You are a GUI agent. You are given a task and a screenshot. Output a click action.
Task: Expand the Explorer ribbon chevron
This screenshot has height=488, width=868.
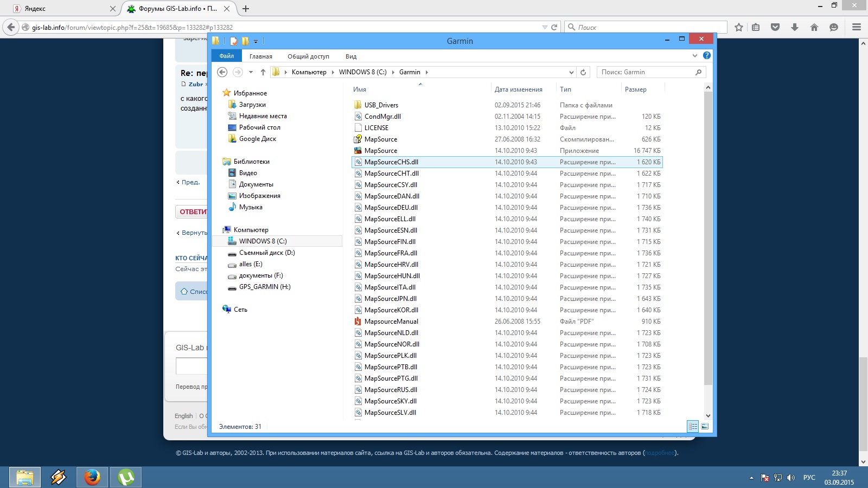pyautogui.click(x=695, y=55)
